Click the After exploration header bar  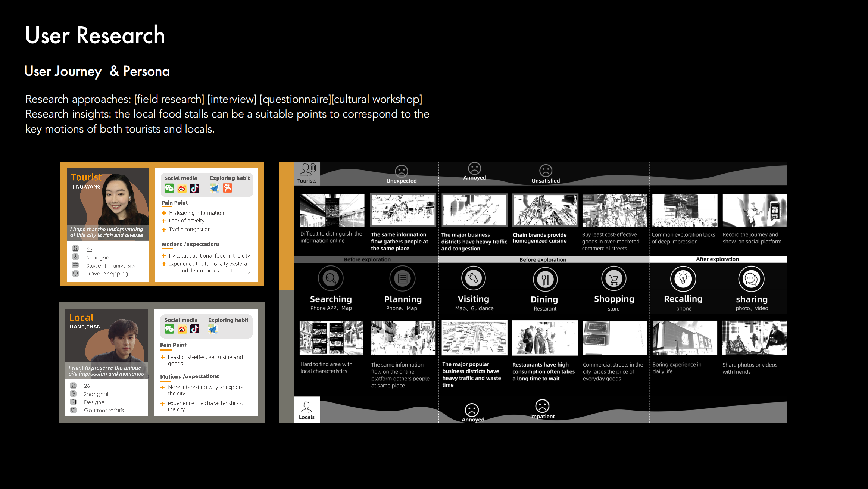click(x=717, y=259)
